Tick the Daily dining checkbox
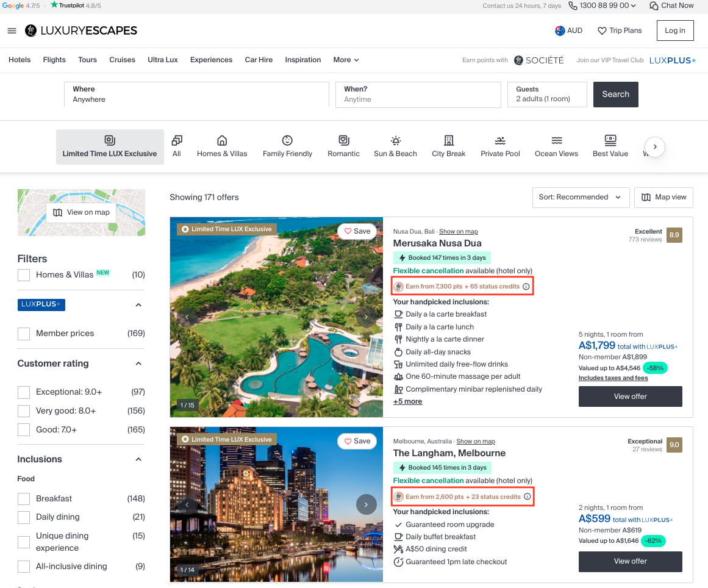708x588 pixels. (24, 517)
